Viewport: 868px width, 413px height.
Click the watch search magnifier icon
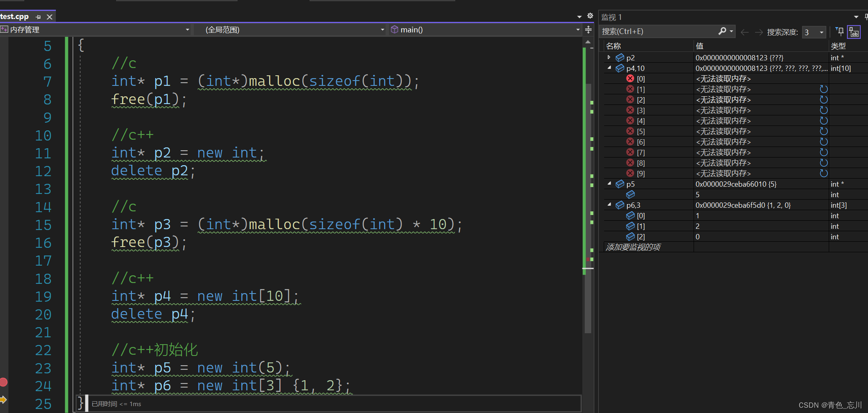[x=722, y=31]
